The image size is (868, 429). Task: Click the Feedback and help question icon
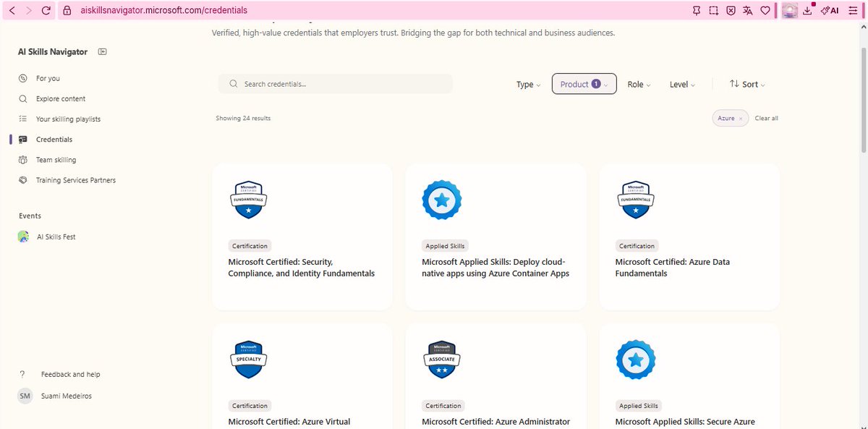click(23, 374)
